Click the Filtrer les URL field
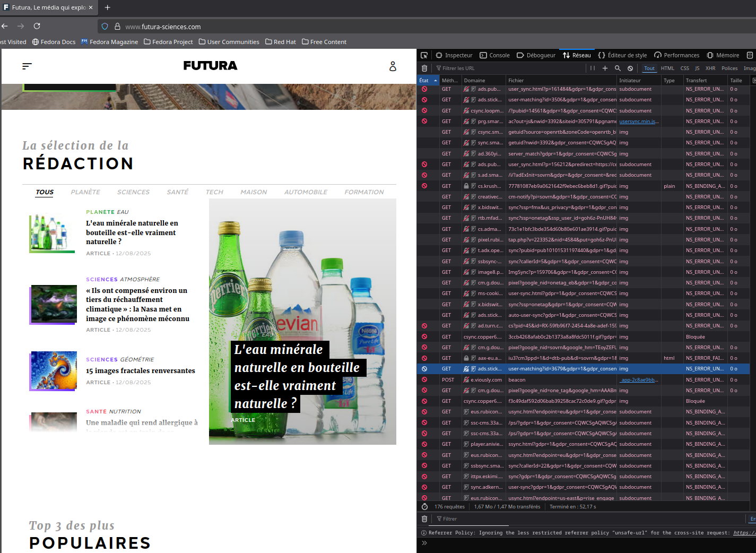This screenshot has height=553, width=756. (x=509, y=68)
